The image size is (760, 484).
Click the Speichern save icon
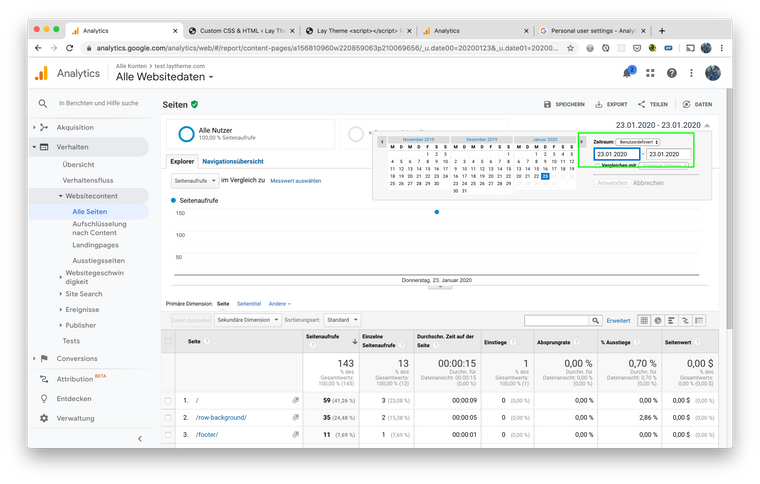click(547, 104)
